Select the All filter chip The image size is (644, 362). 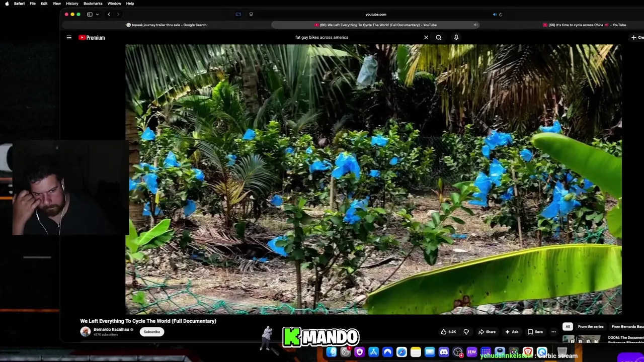(568, 327)
